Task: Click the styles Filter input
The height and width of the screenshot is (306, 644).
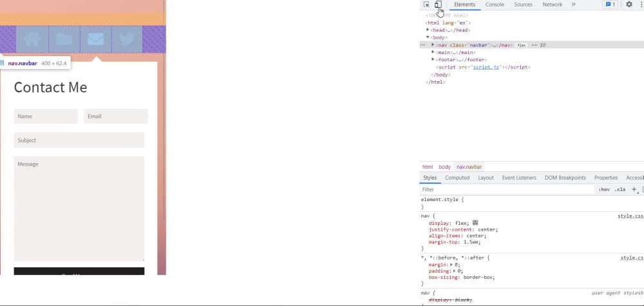Action: click(x=507, y=189)
